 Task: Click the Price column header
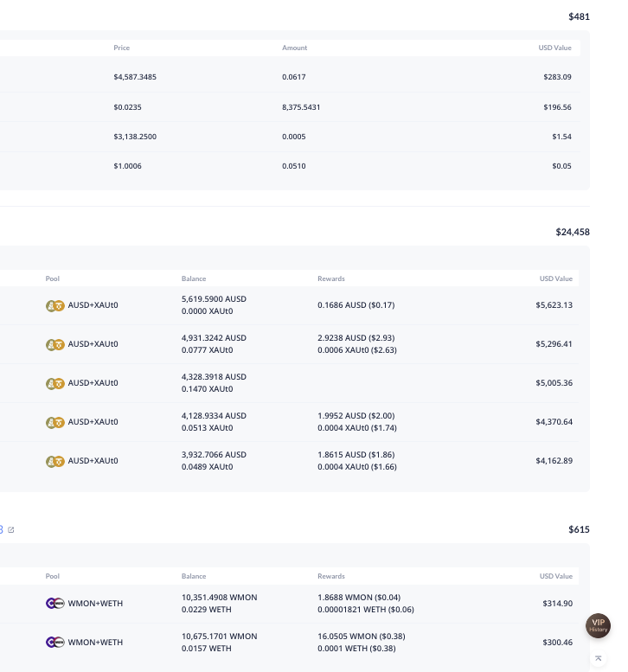coord(122,48)
